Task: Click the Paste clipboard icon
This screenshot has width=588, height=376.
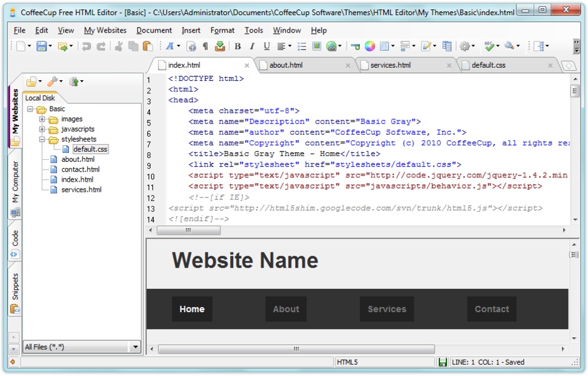Action: (x=147, y=46)
